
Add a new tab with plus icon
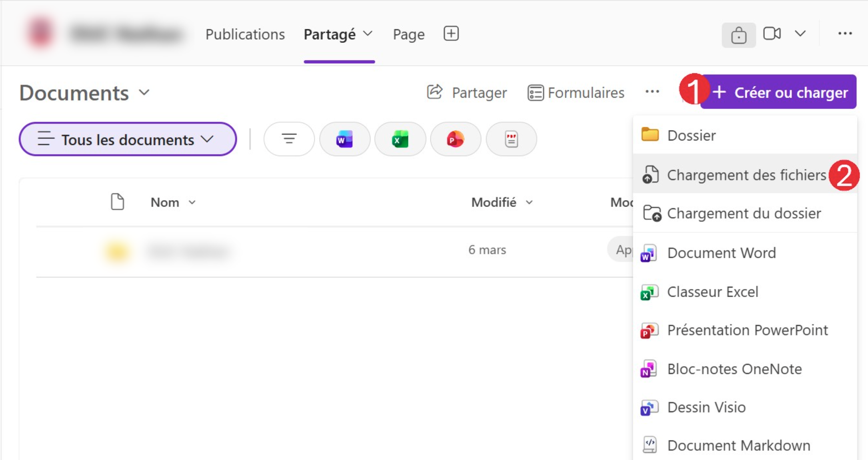[451, 34]
